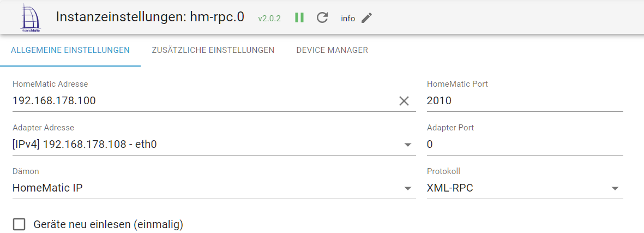Restart instance with the reload icon
This screenshot has height=233, width=644.
[322, 17]
